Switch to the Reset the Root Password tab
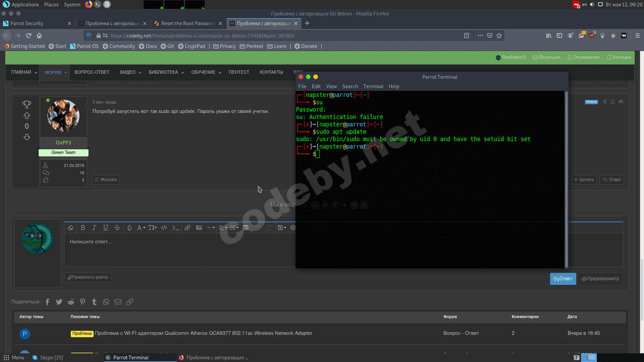 tap(188, 23)
